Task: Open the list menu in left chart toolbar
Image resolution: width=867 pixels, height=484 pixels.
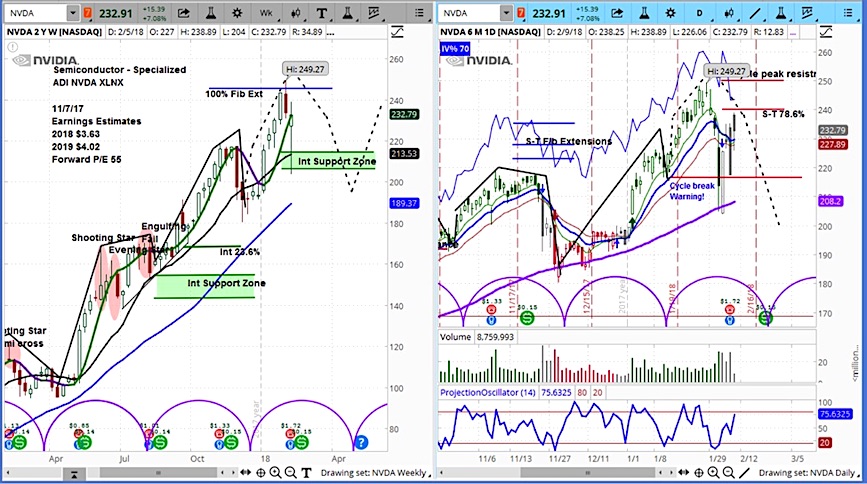Action: coord(419,13)
